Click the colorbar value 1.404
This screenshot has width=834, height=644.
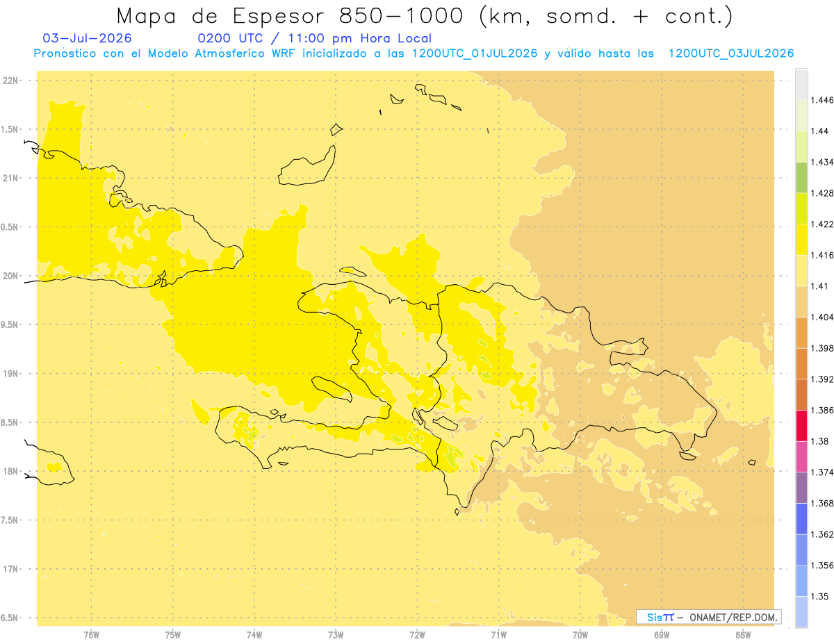pyautogui.click(x=821, y=317)
